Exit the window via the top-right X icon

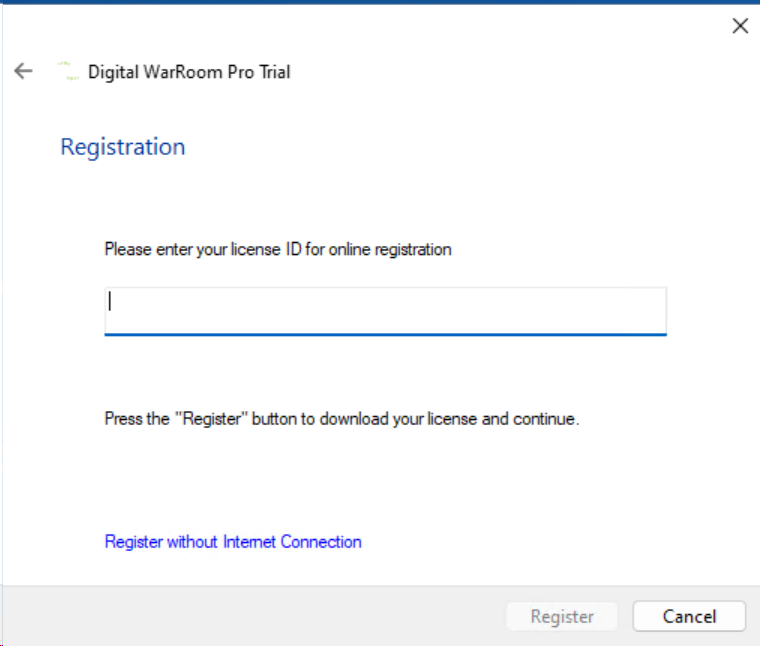point(740,26)
